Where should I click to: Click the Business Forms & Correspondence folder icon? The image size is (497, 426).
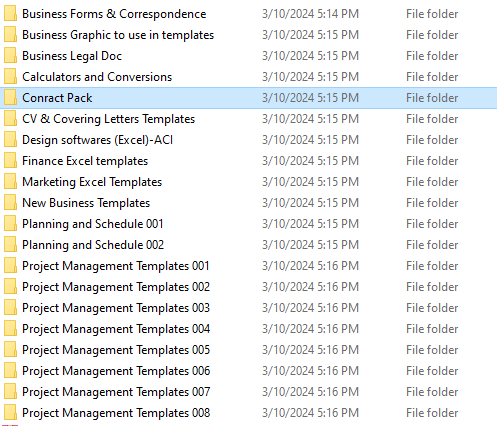tap(10, 14)
